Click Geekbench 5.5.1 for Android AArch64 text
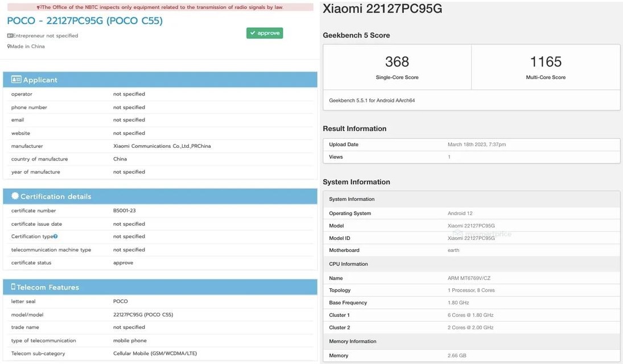 pos(372,101)
